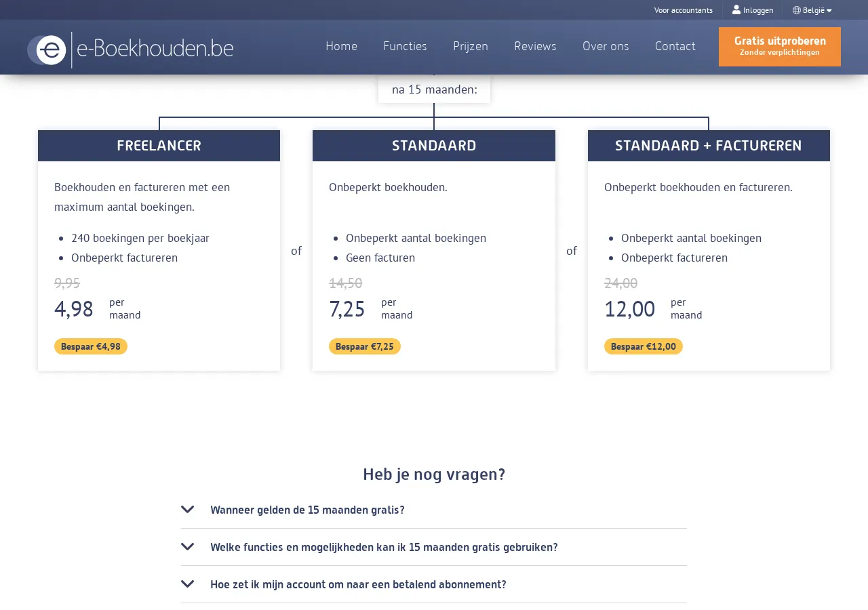Click 'Geen facturen' bullet
Screen dimensions: 868x610
[380, 258]
